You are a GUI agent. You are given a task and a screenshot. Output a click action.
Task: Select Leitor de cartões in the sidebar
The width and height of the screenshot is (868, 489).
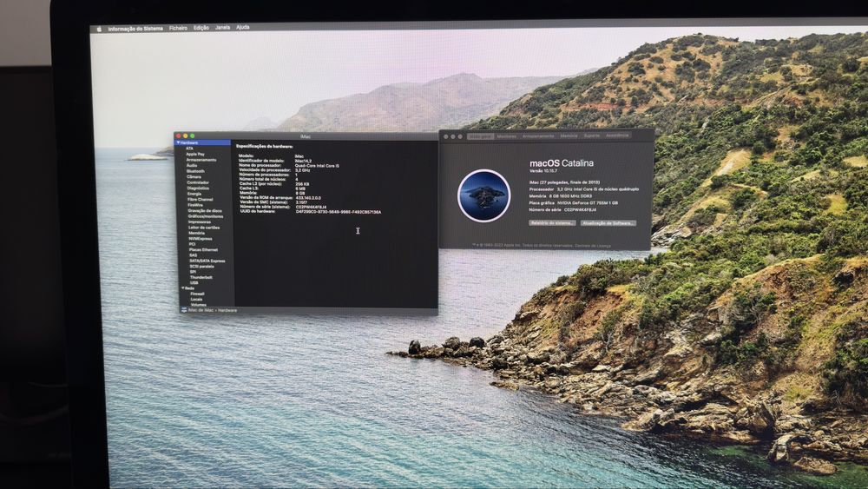pyautogui.click(x=204, y=227)
